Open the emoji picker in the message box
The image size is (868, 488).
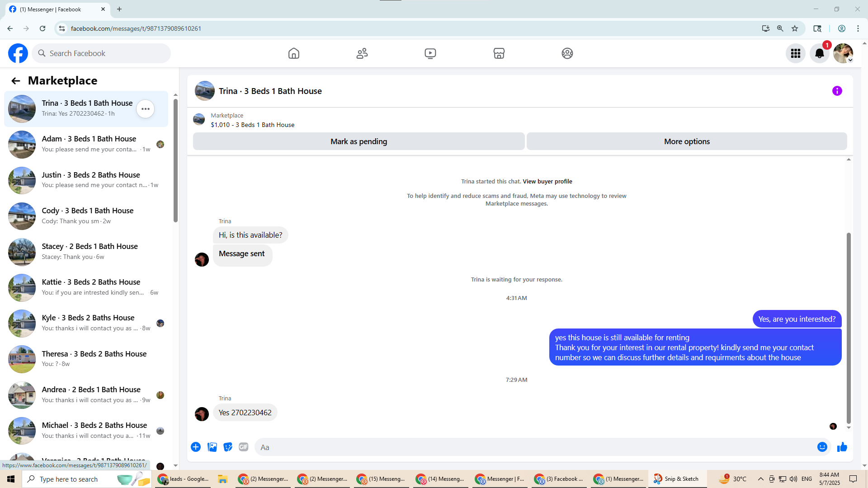822,447
